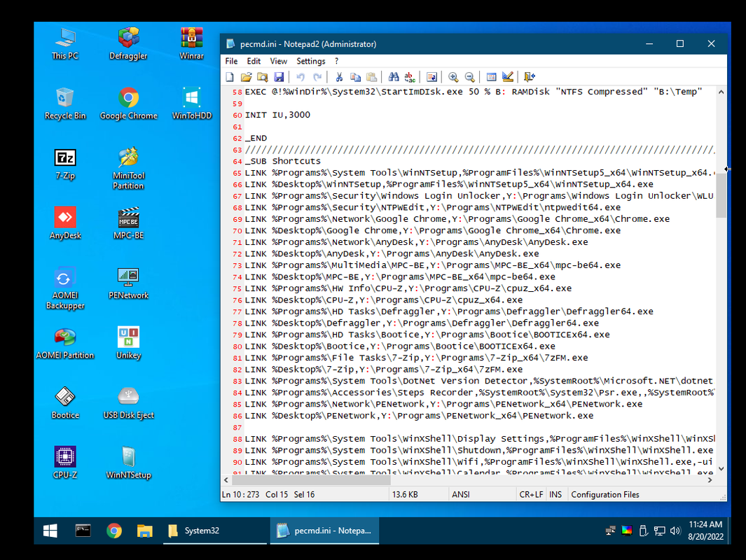Screen dimensions: 746x560
Task: Click the Paste clipboard icon
Action: [371, 77]
